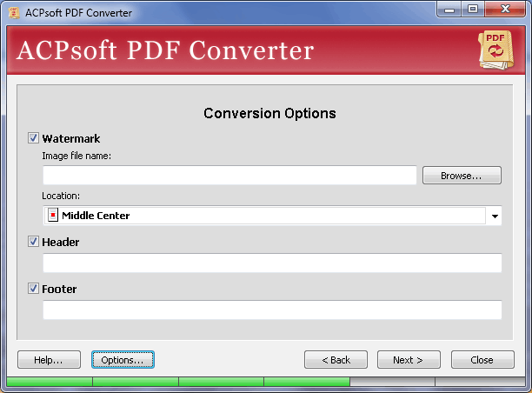Click Browse to choose watermark image
Image resolution: width=532 pixels, height=393 pixels.
tap(462, 176)
